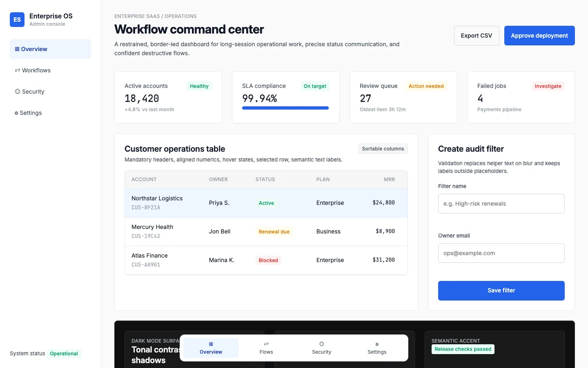Image resolution: width=588 pixels, height=368 pixels.
Task: Click the $8,900 MRR value
Action: 385,231
